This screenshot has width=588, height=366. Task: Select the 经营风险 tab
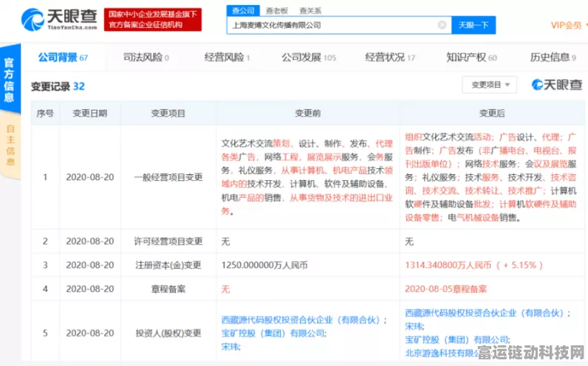click(x=228, y=58)
